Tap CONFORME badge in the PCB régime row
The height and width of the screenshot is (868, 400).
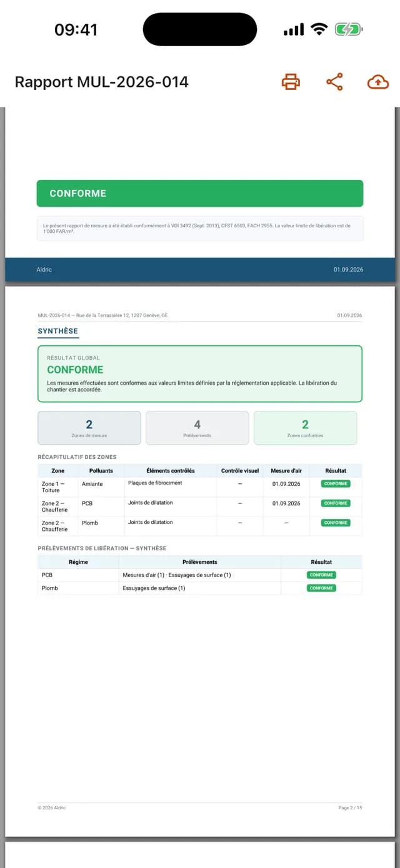point(321,575)
